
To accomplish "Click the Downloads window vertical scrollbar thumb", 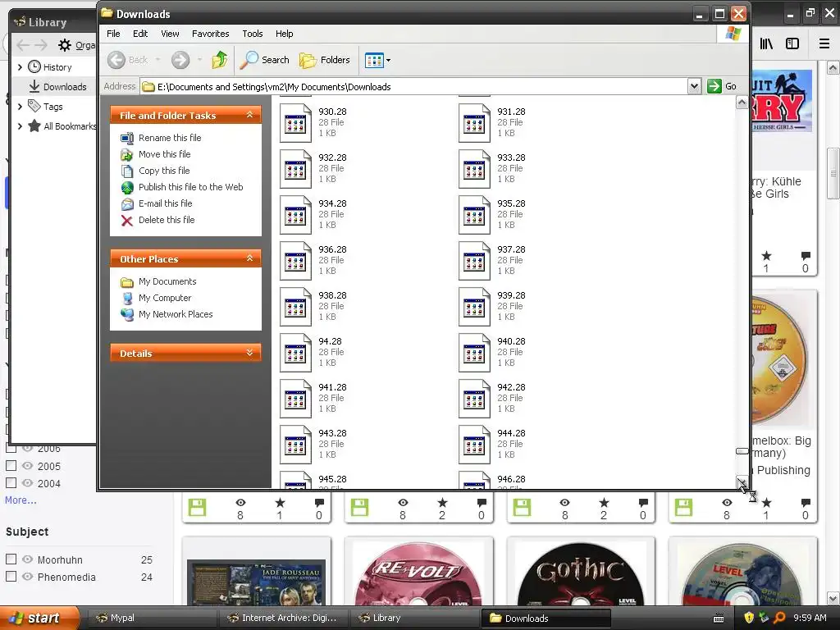I will pyautogui.click(x=742, y=452).
